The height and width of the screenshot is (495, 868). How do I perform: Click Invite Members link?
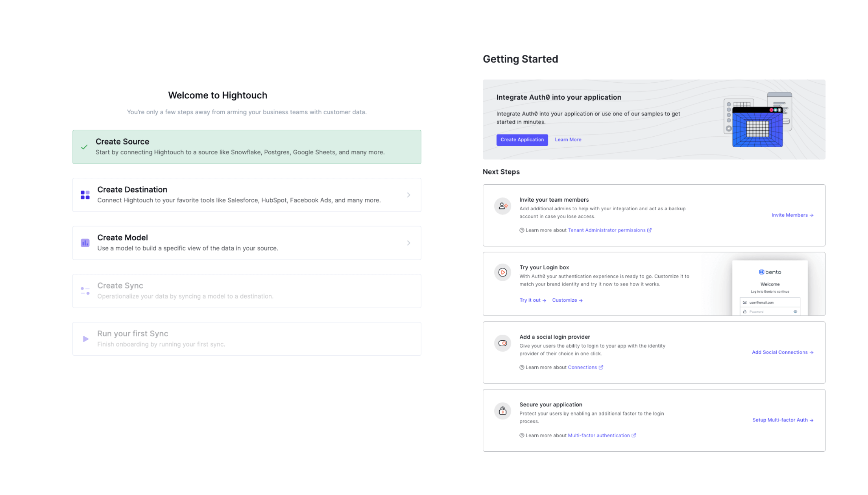tap(792, 215)
